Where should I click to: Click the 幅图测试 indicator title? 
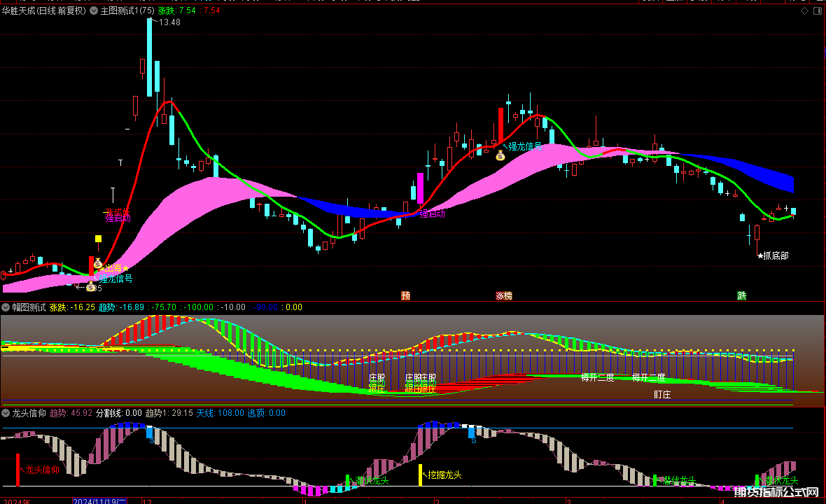point(29,307)
